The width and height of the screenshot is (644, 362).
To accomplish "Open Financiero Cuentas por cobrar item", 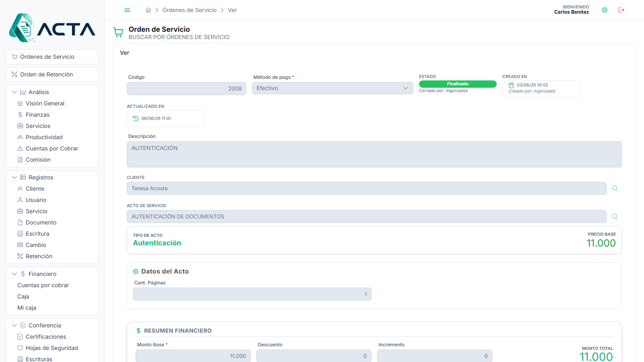I will pos(43,285).
